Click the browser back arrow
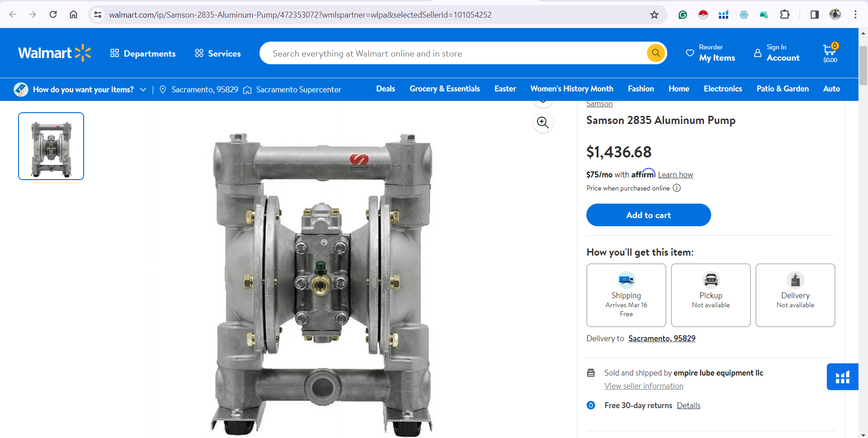The image size is (868, 438). (13, 14)
